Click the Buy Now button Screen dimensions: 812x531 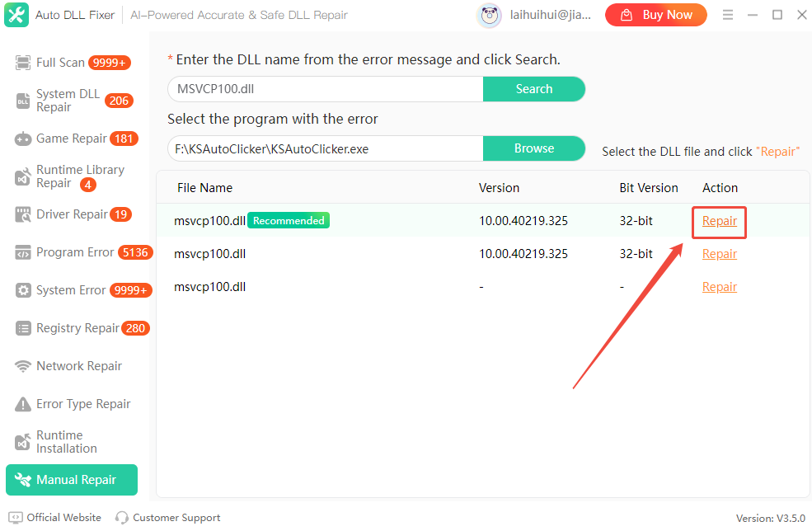pos(655,15)
